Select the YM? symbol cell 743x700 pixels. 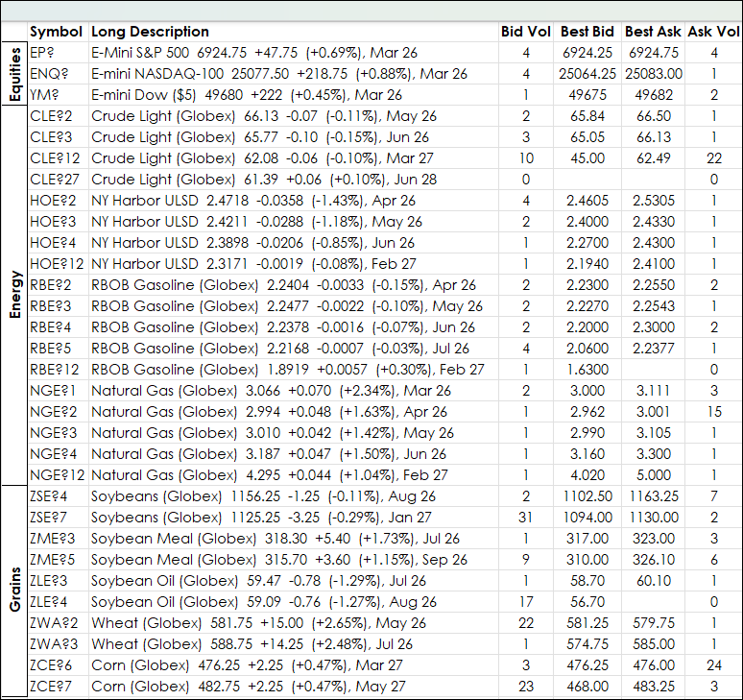pos(45,95)
